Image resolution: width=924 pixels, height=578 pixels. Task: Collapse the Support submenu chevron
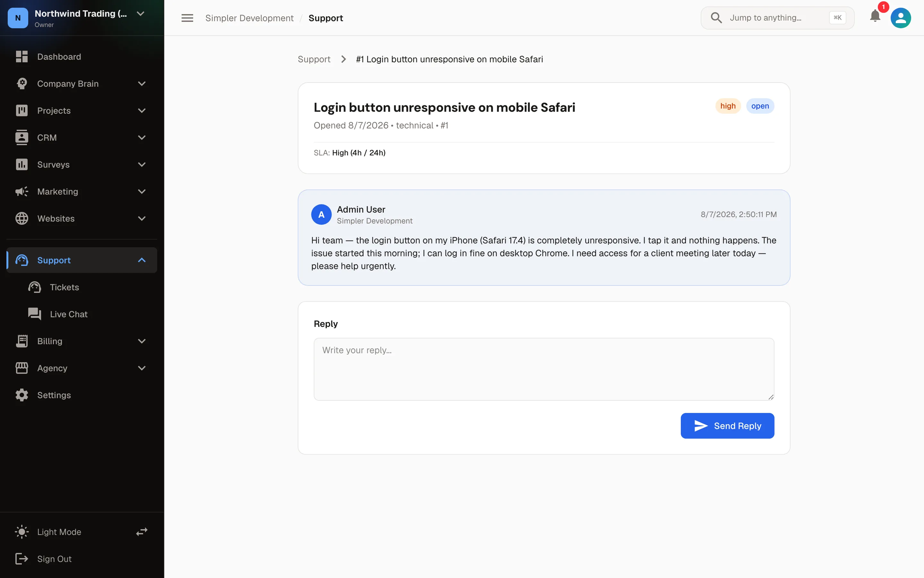click(x=142, y=260)
